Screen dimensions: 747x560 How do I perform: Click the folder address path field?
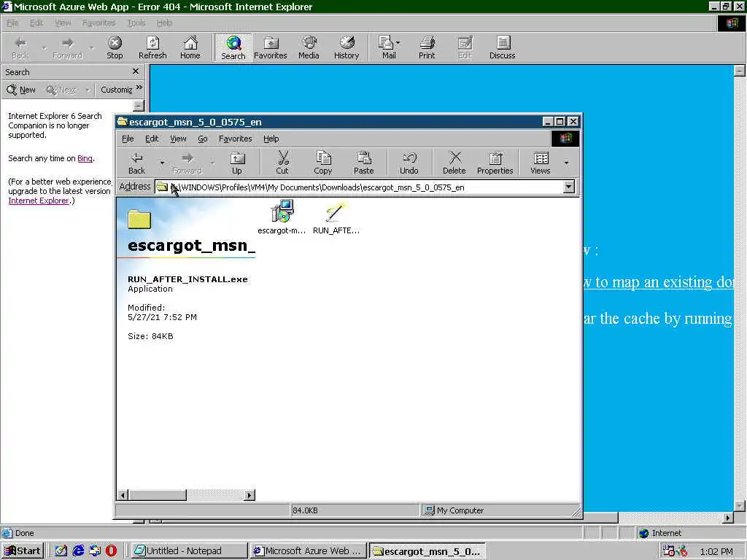click(x=360, y=187)
